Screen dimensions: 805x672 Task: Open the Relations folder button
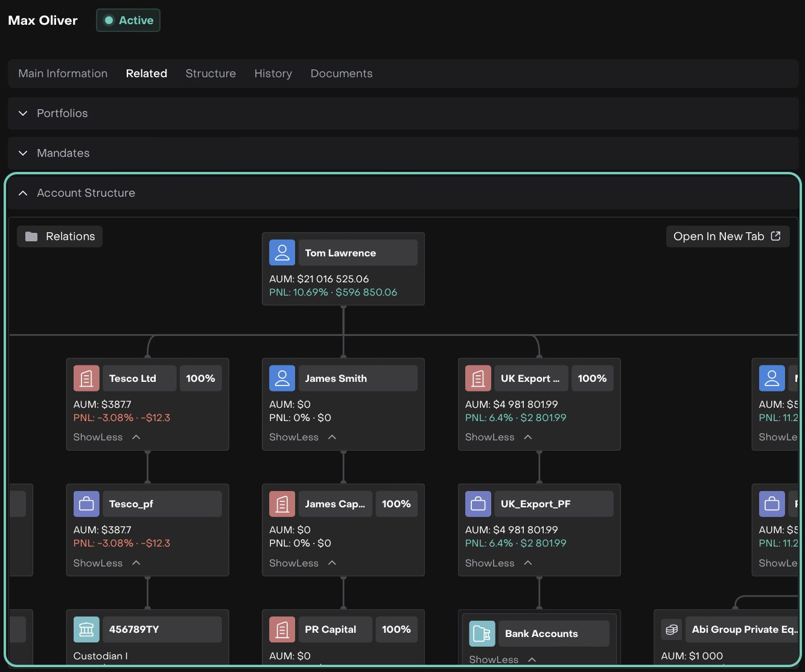click(x=60, y=236)
